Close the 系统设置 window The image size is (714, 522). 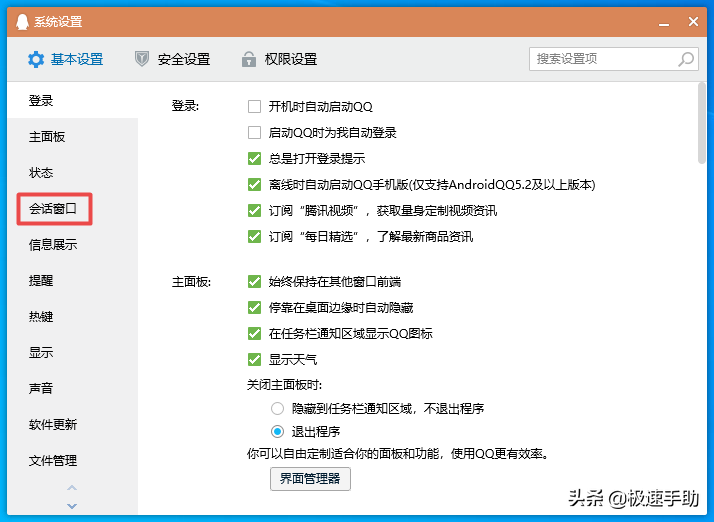(693, 21)
